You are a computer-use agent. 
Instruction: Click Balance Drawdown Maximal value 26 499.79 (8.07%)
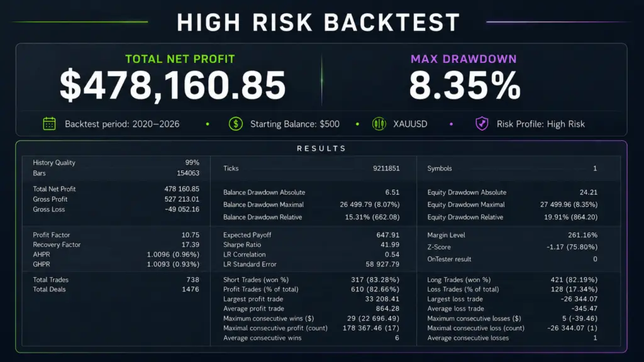(370, 204)
